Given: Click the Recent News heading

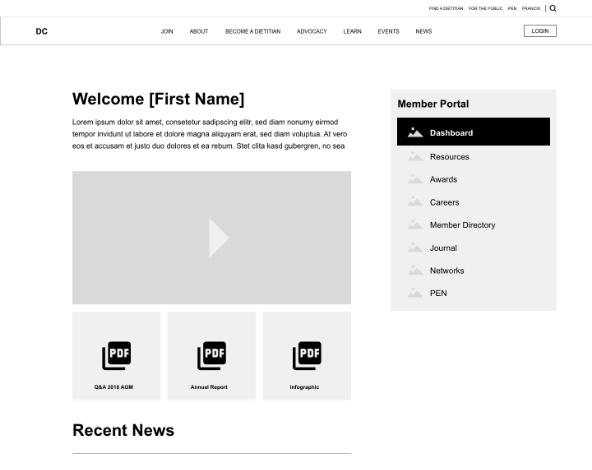Looking at the screenshot, I should (x=123, y=430).
